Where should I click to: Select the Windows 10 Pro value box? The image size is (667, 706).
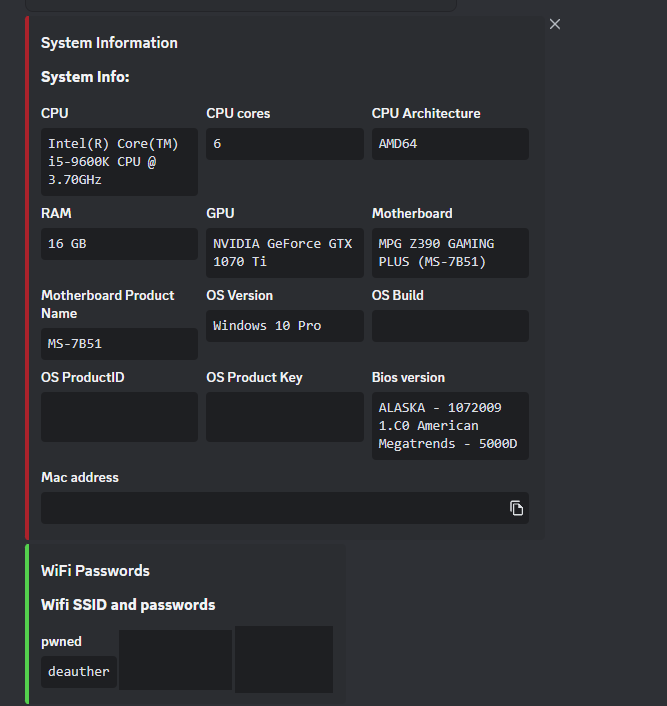click(284, 326)
